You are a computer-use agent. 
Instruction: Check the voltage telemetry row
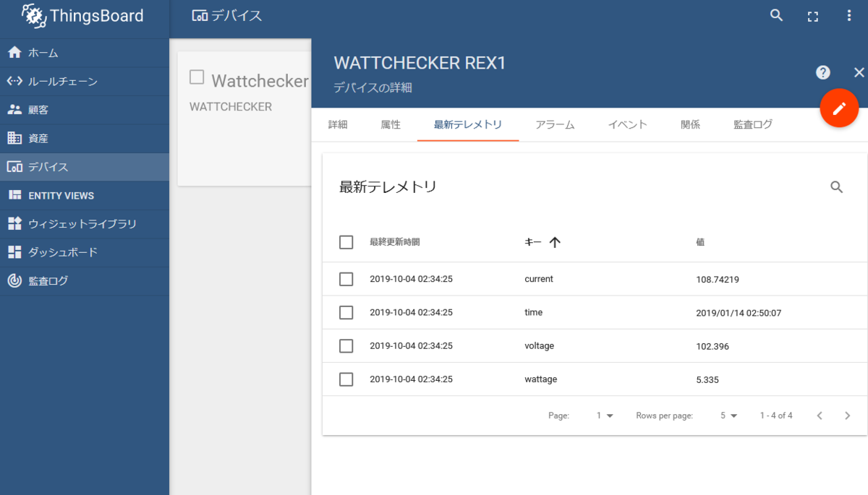(346, 346)
